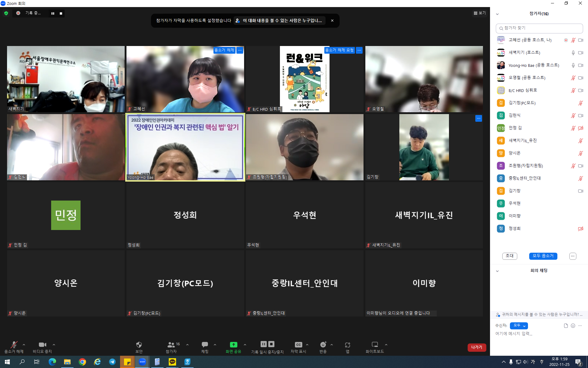Click the emoji icon in chat panel
This screenshot has width=588, height=368.
point(573,326)
